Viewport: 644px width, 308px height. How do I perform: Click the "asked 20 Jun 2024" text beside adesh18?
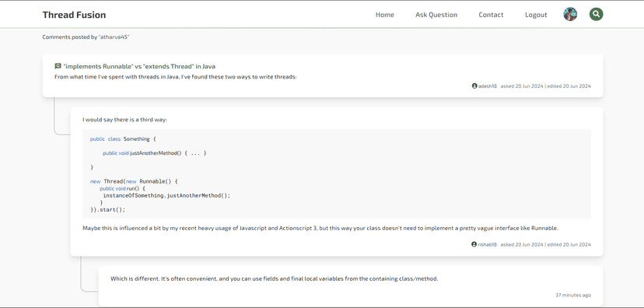(x=522, y=86)
